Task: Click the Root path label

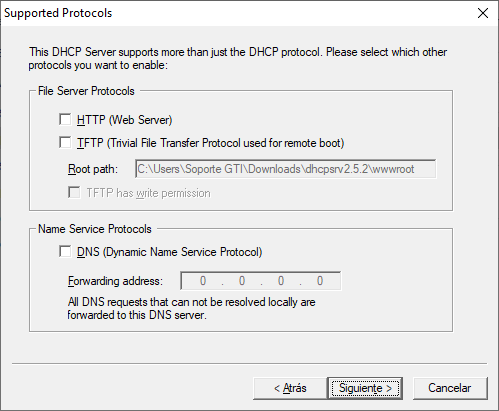Action: point(93,169)
